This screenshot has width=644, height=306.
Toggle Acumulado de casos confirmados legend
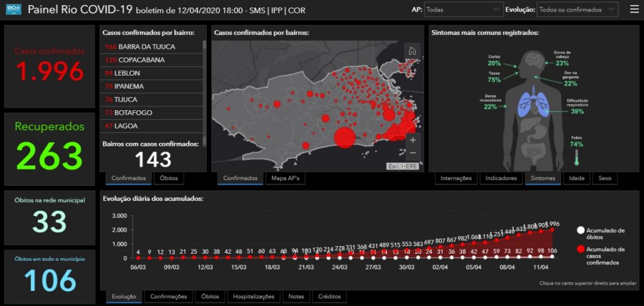(x=601, y=256)
